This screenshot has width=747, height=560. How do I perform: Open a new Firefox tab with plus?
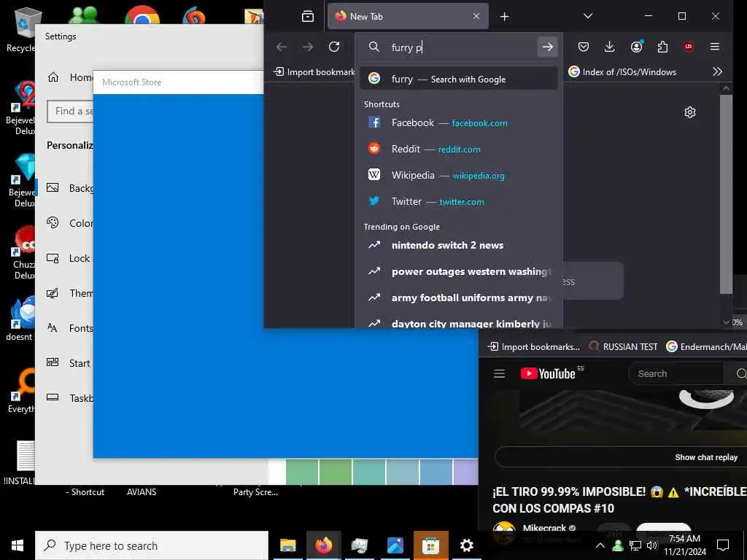click(x=505, y=17)
